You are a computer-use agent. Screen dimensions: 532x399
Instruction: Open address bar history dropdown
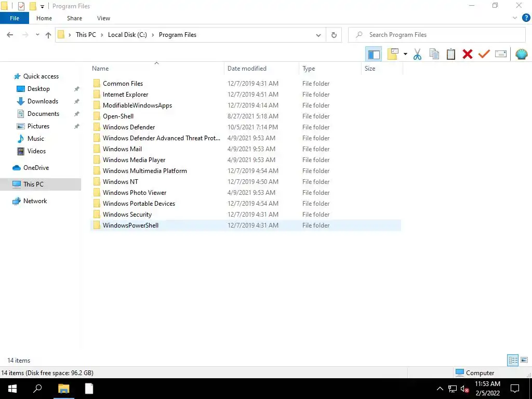tap(318, 35)
